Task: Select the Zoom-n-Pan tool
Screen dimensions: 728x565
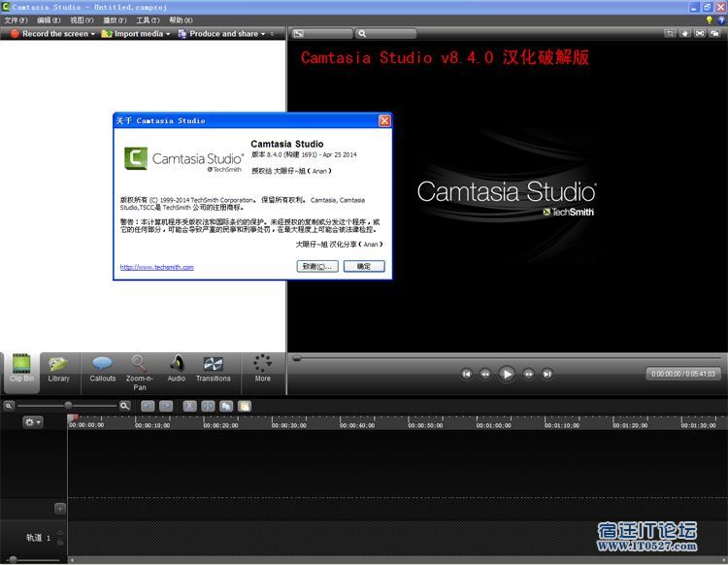Action: tap(139, 373)
